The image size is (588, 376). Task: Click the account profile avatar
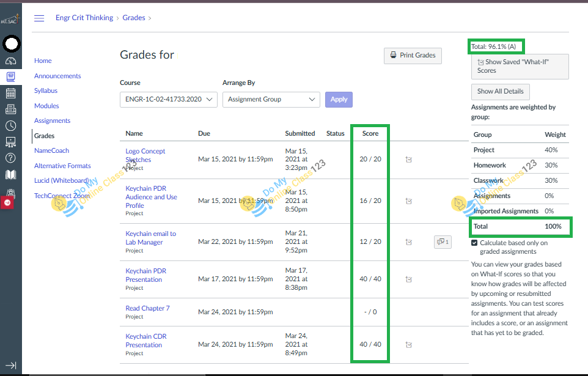point(11,43)
